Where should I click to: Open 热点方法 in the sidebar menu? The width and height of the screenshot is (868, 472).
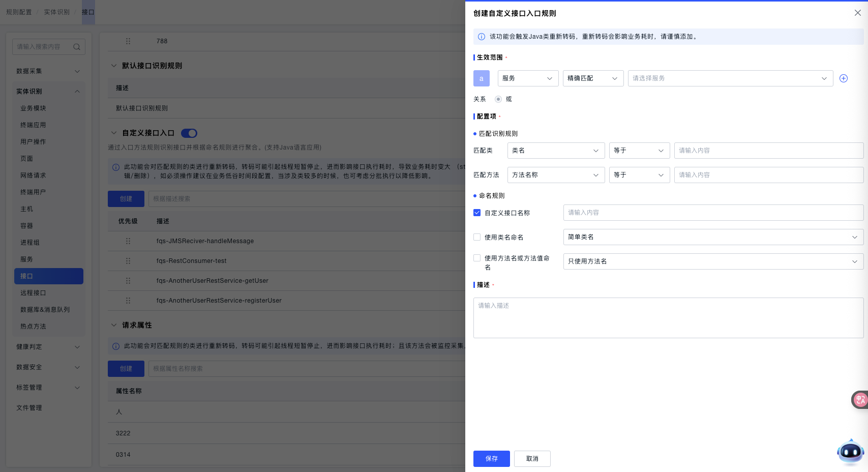click(33, 327)
